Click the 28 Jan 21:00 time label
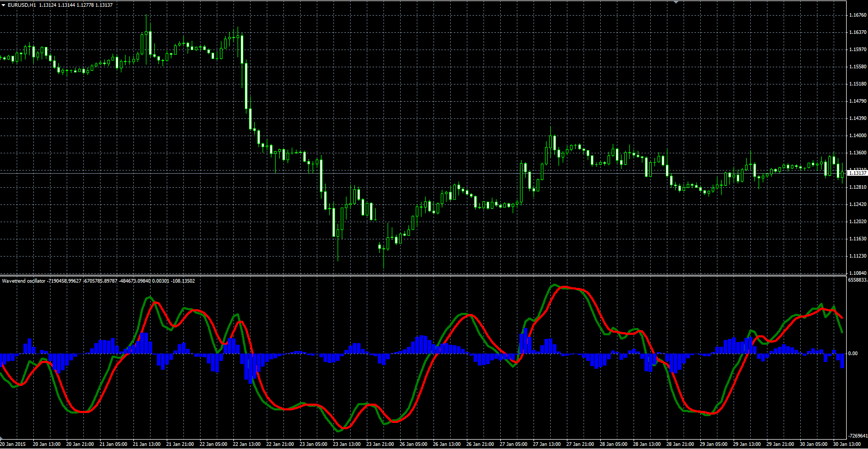The image size is (868, 449). pyautogui.click(x=680, y=444)
